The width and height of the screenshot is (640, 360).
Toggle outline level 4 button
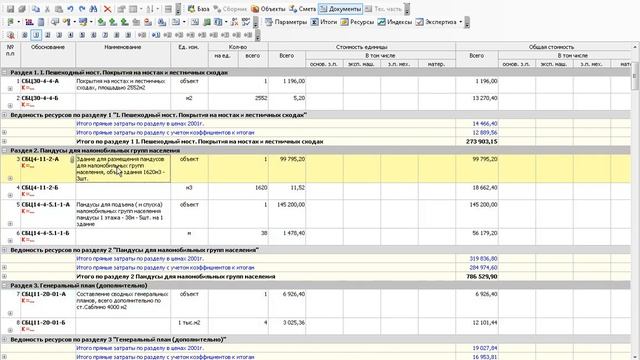coord(71,35)
